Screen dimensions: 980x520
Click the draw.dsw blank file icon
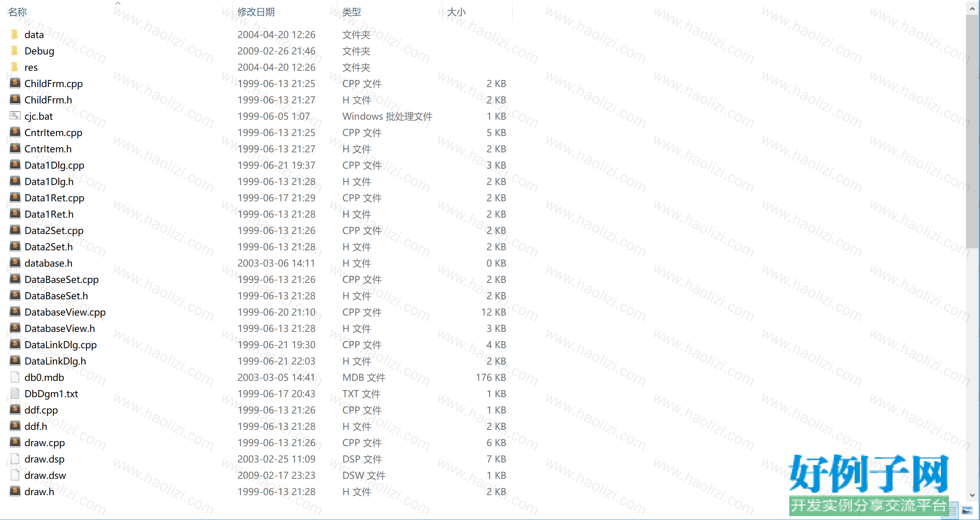tap(15, 475)
